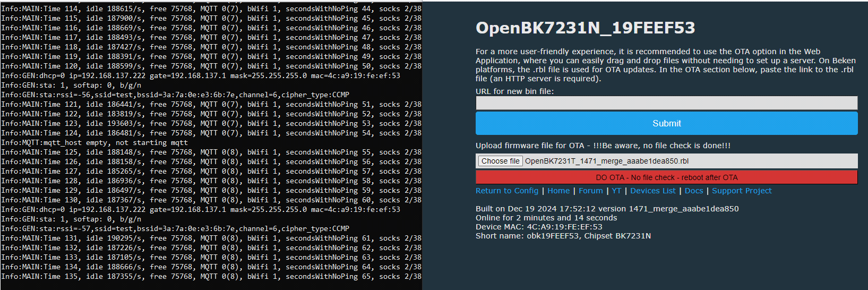Open the Home link
Image resolution: width=868 pixels, height=290 pixels.
click(x=558, y=191)
